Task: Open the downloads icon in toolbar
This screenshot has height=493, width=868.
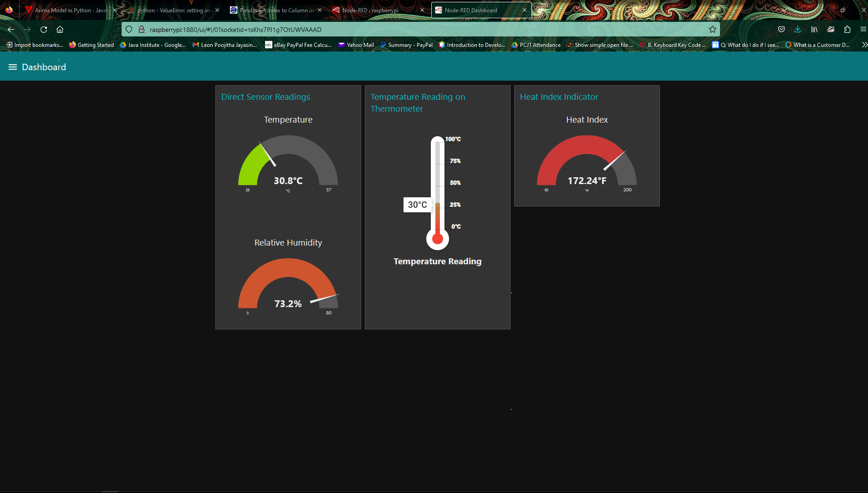Action: pos(797,29)
